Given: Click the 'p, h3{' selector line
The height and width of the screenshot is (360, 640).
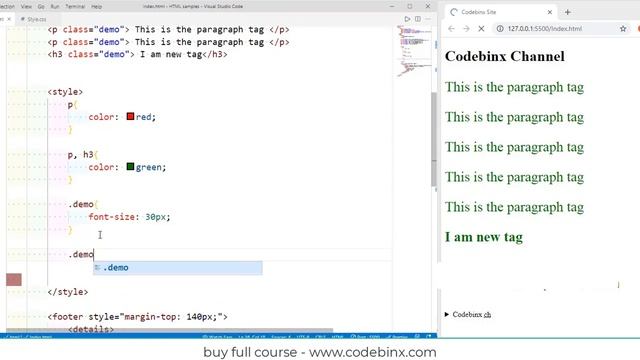Looking at the screenshot, I should pos(83,155).
